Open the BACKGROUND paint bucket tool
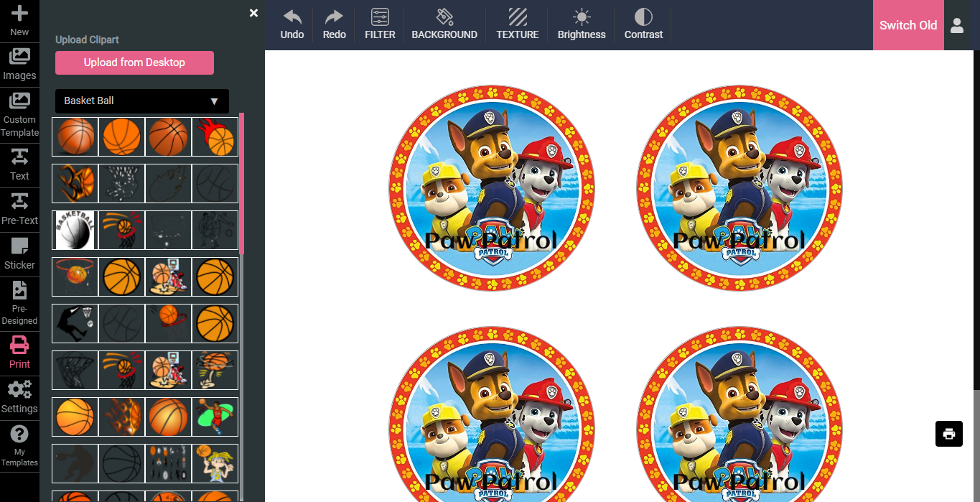Image resolution: width=980 pixels, height=502 pixels. point(444,17)
